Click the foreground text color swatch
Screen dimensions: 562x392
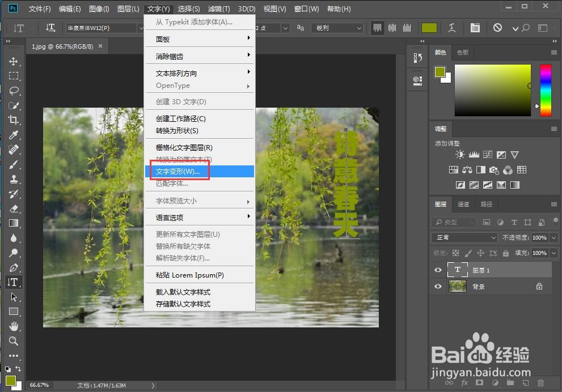tap(429, 27)
